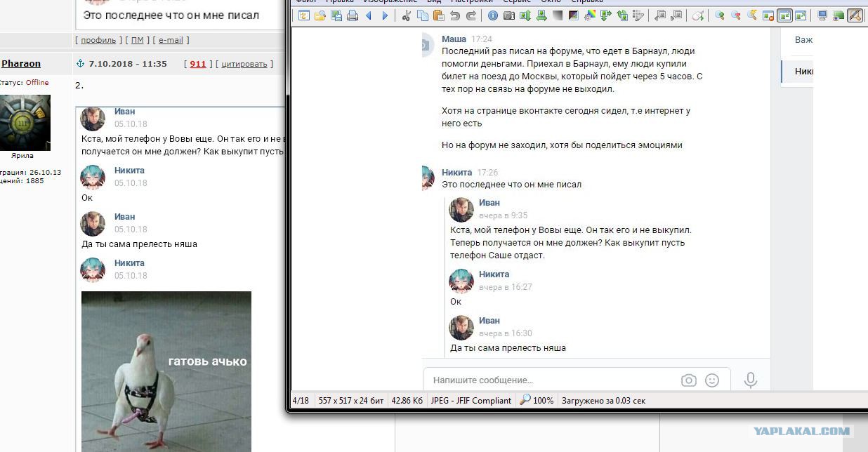This screenshot has height=452, width=868.
Task: Click '557 x 517 x 24 бит' in status bar
Action: pos(351,401)
